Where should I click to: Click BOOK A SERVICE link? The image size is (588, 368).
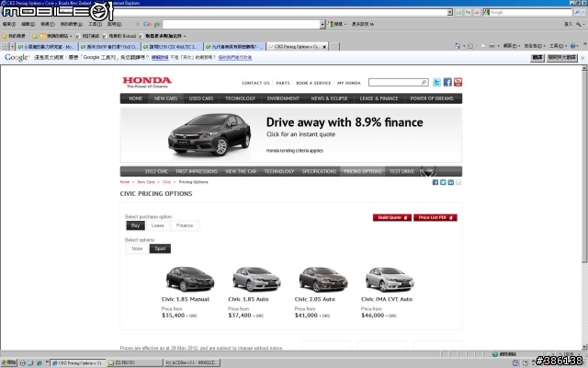(313, 83)
